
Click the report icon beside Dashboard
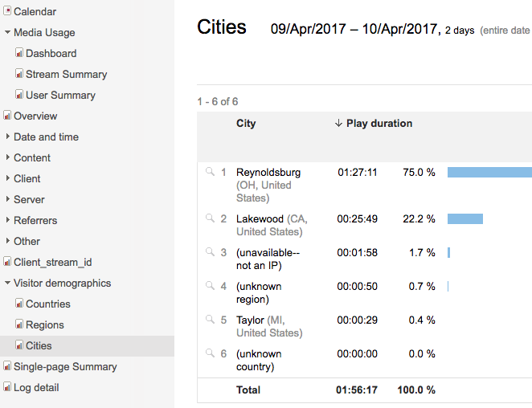pos(19,54)
